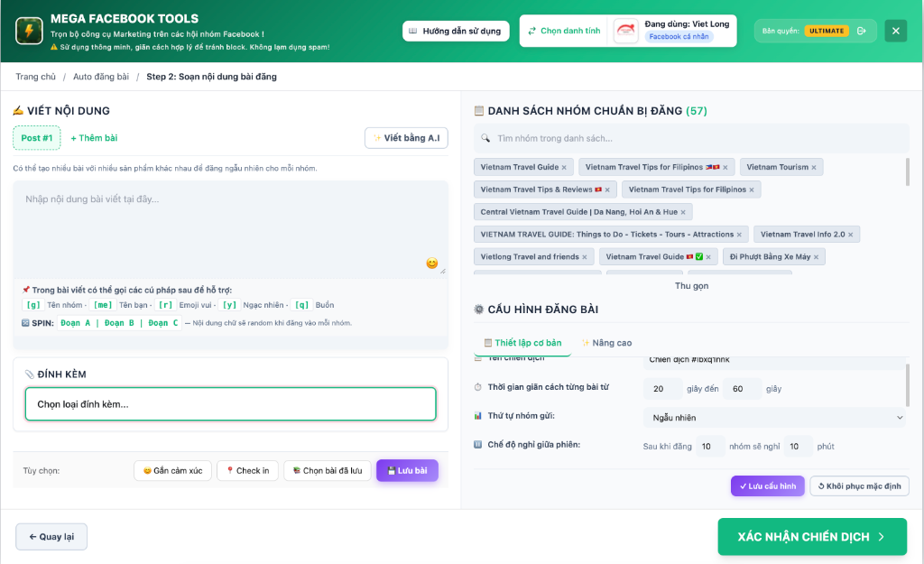Remove the Vietnam Tourism group tag

tap(814, 167)
